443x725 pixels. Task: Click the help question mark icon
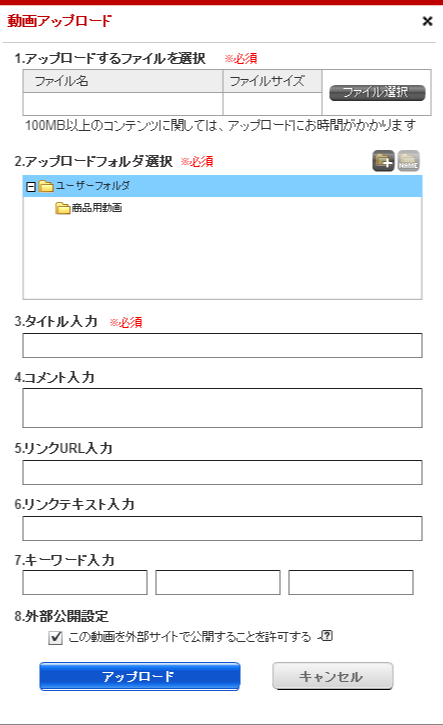coord(326,636)
